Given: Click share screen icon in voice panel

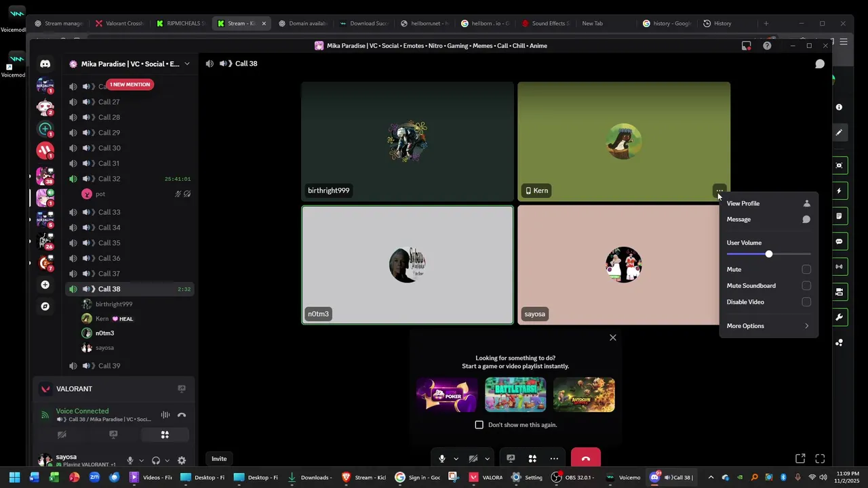Looking at the screenshot, I should pyautogui.click(x=113, y=435).
